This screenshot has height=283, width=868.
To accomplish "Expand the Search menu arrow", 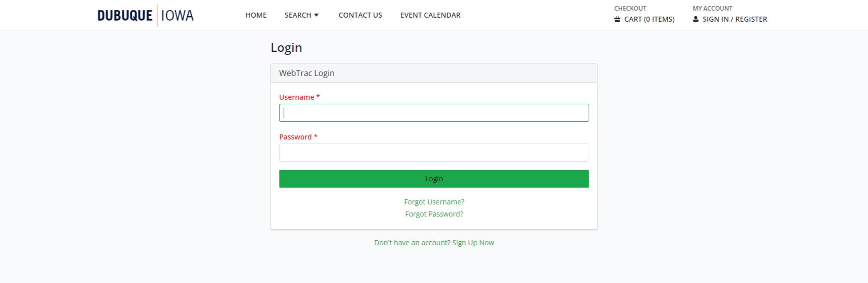I will coord(317,15).
